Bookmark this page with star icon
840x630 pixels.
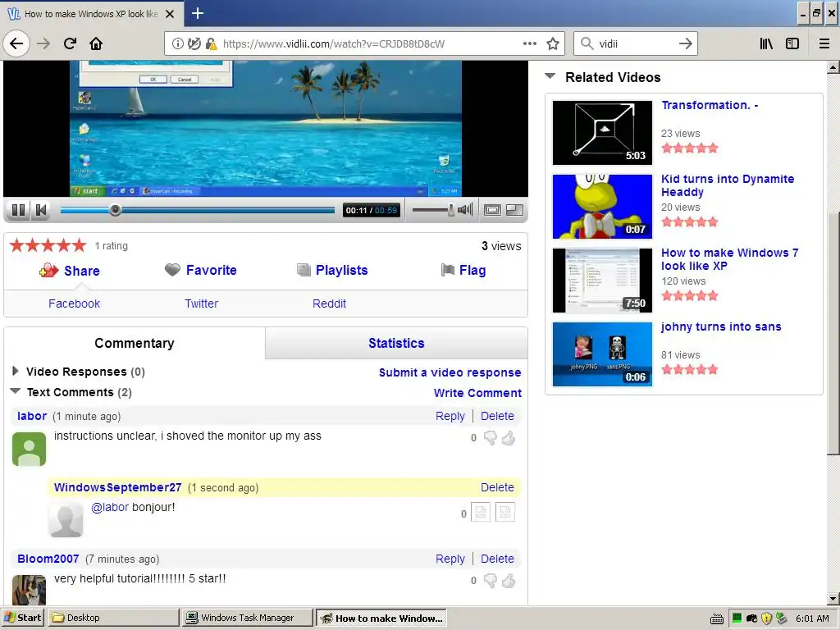coord(553,43)
